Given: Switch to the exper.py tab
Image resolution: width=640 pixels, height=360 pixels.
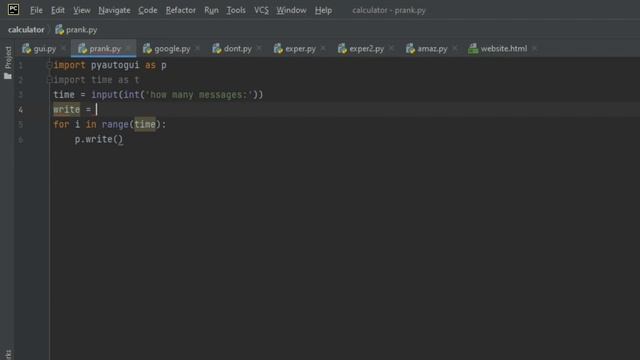Looking at the screenshot, I should click(x=300, y=49).
